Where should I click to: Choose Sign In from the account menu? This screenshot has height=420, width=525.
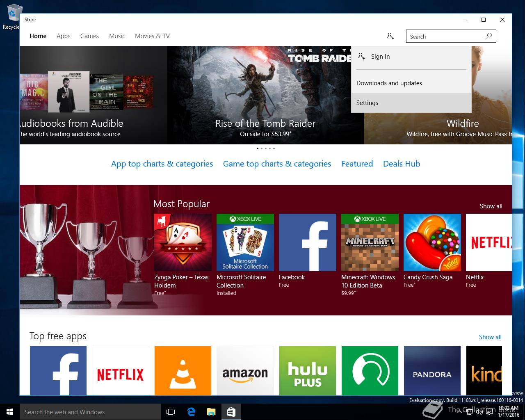click(x=411, y=57)
